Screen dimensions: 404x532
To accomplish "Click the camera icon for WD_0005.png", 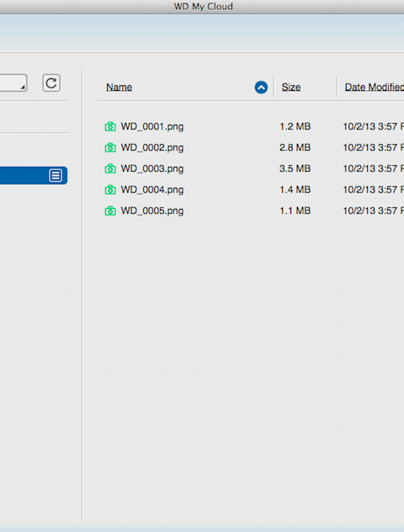I will pyautogui.click(x=110, y=210).
